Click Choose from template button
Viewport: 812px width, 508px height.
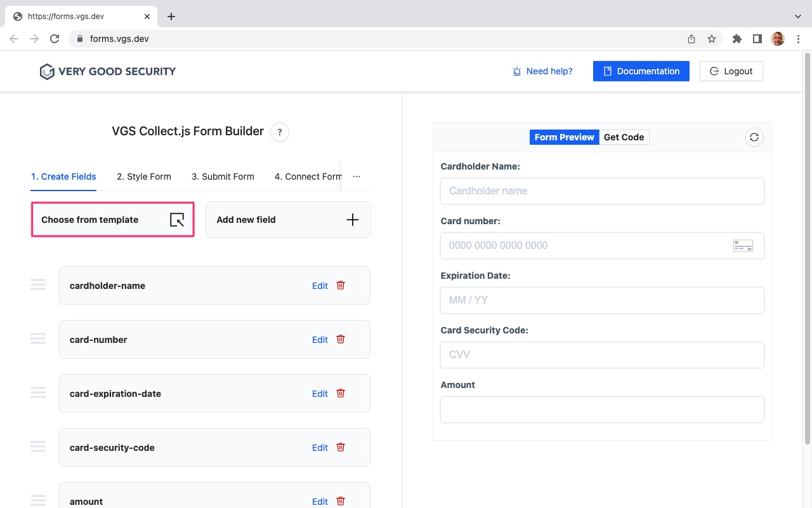pyautogui.click(x=113, y=220)
